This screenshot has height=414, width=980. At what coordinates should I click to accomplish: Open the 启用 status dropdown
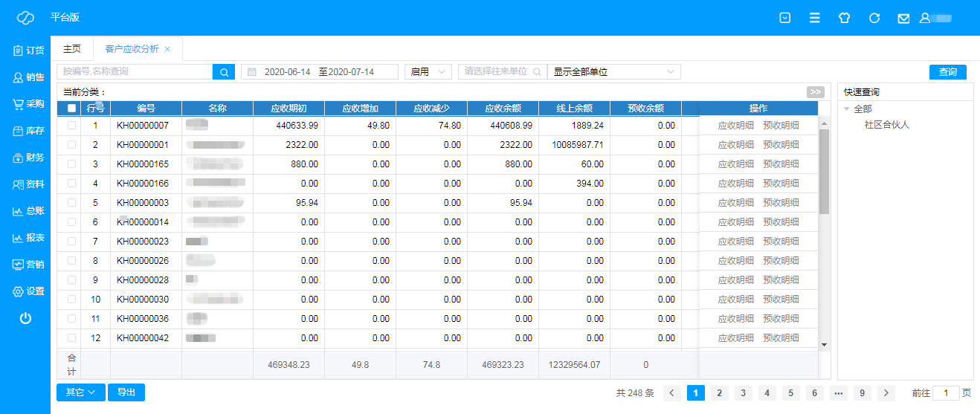[428, 71]
